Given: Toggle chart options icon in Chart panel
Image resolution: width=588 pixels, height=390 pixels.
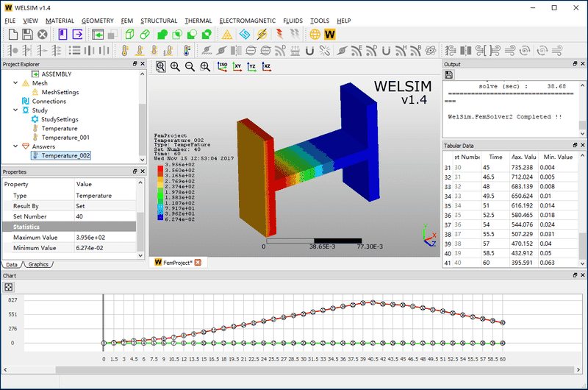Looking at the screenshot, I should [8, 286].
